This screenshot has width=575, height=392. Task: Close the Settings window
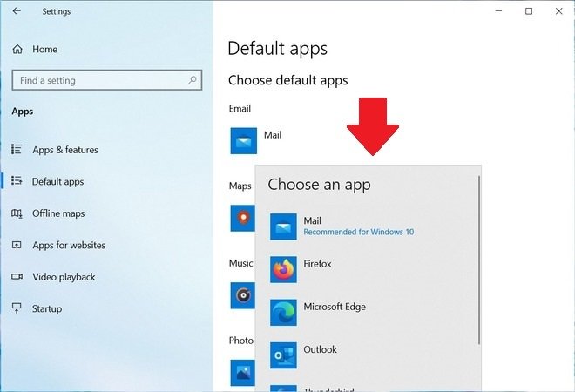(558, 11)
